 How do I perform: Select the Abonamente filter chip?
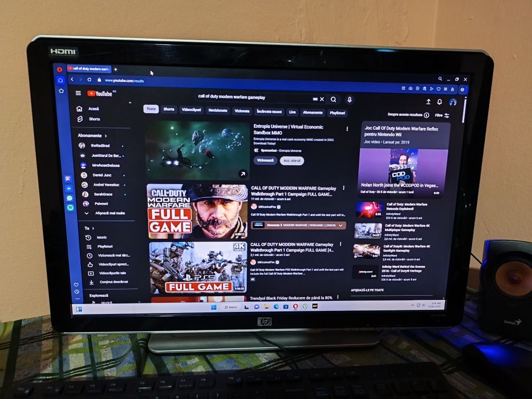pyautogui.click(x=312, y=112)
